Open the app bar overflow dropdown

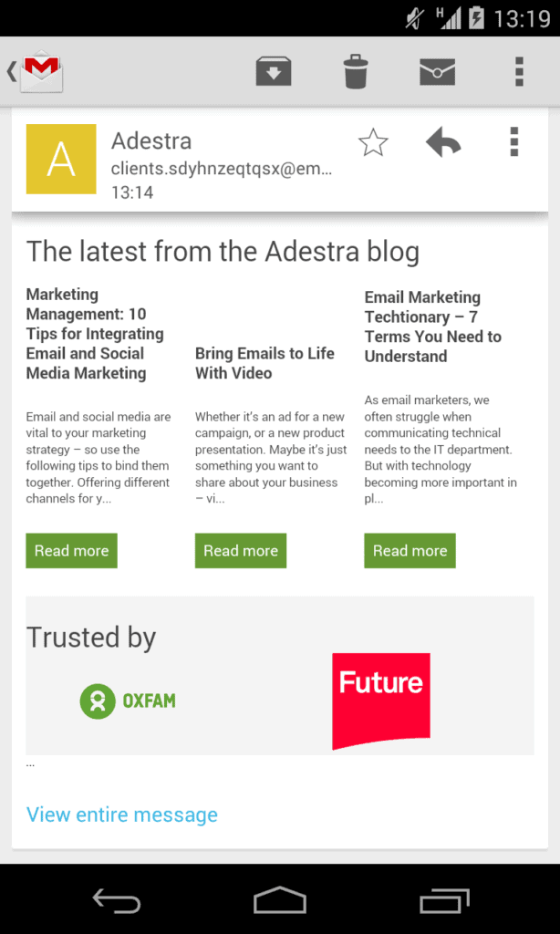pyautogui.click(x=518, y=71)
